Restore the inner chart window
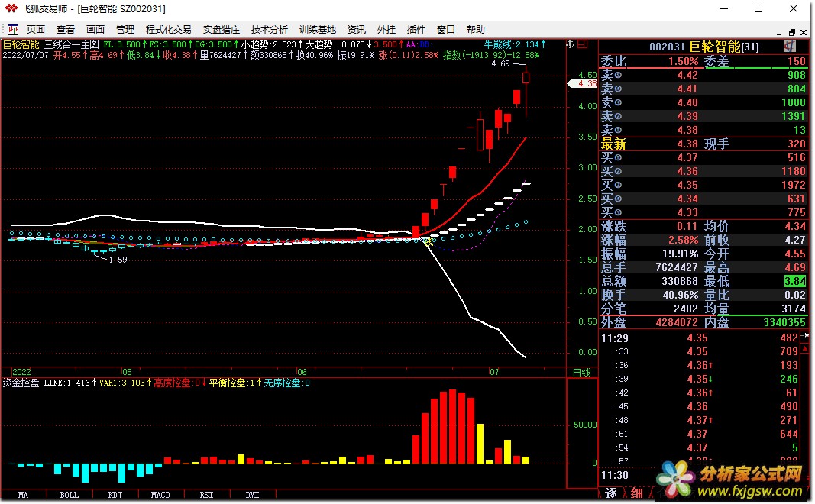This screenshot has height=504, width=815. coord(791,32)
